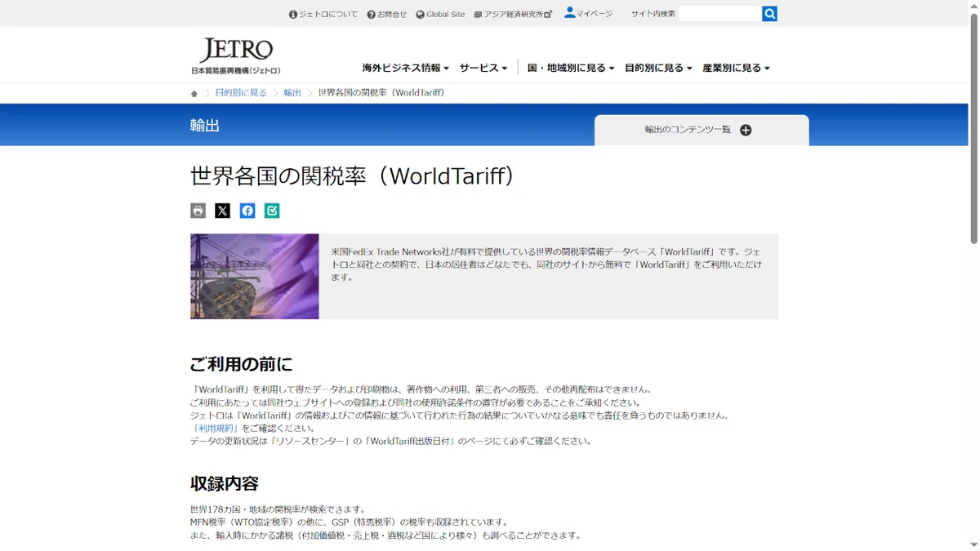Expand 産業別に見る menu
The height and width of the screenshot is (551, 980).
736,68
